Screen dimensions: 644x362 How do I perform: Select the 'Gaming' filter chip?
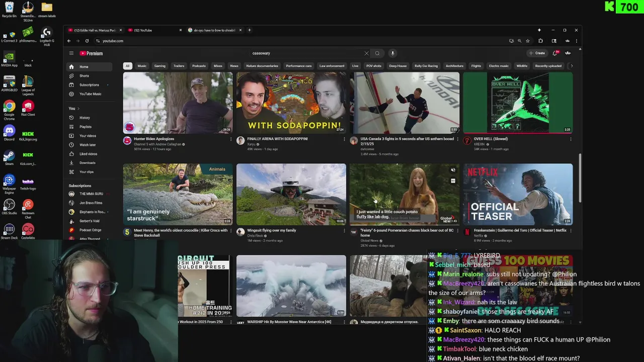[x=160, y=66]
